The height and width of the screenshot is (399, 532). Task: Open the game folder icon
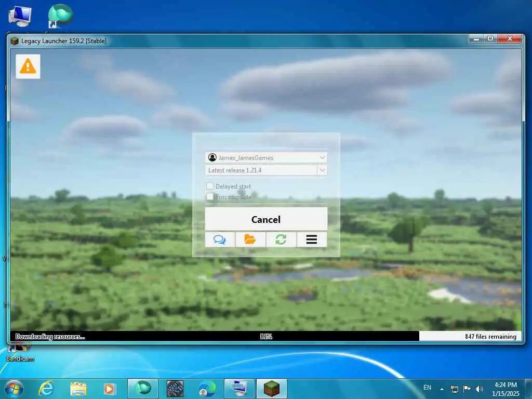[250, 240]
